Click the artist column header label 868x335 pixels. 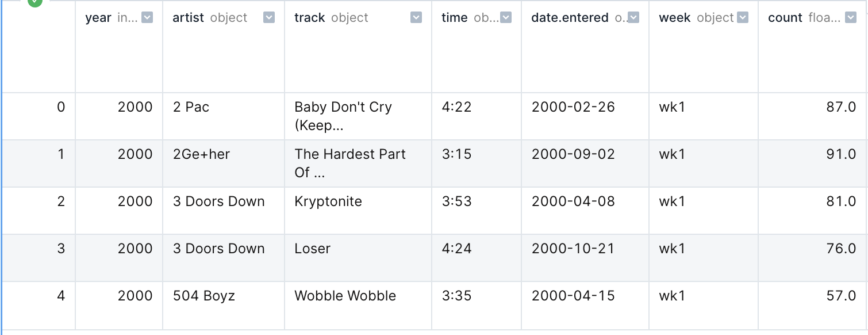click(x=189, y=18)
